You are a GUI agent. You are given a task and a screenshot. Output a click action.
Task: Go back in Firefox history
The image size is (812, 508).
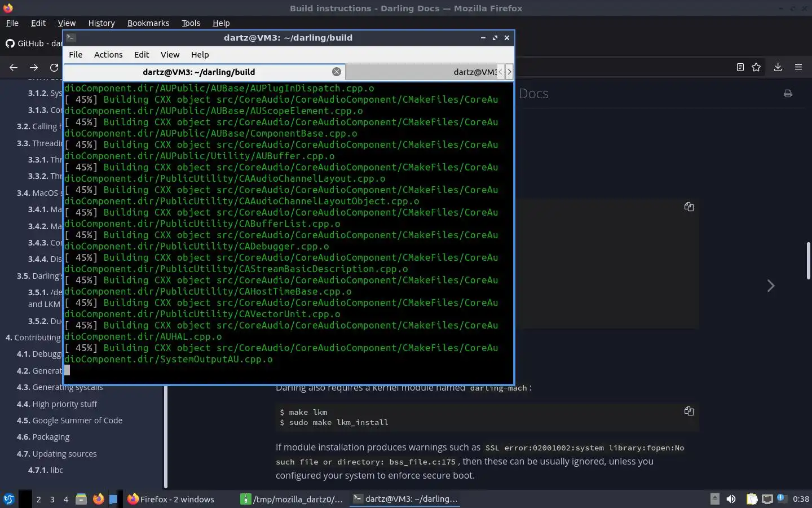(x=14, y=67)
